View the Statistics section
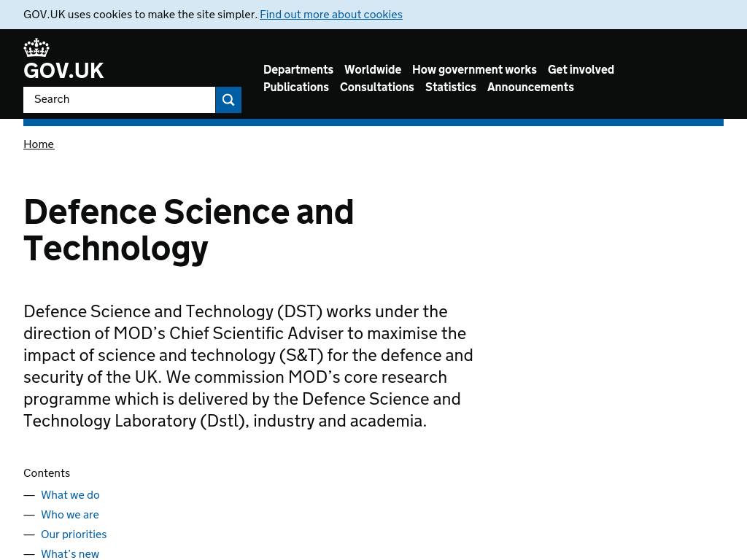The image size is (747, 560). point(450,87)
